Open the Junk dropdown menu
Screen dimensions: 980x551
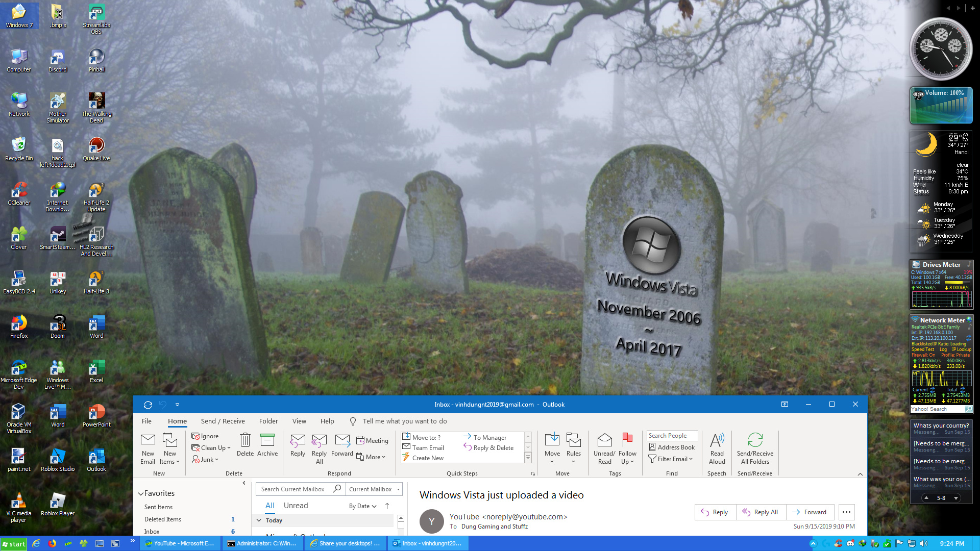click(205, 460)
